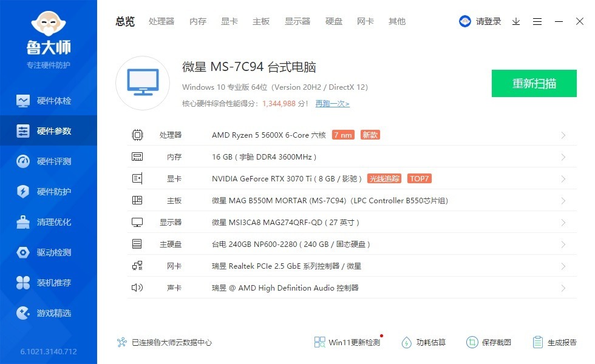595x364 pixels.
Task: Expand the 处理器 AMD Ryzen row details
Action: click(x=563, y=135)
